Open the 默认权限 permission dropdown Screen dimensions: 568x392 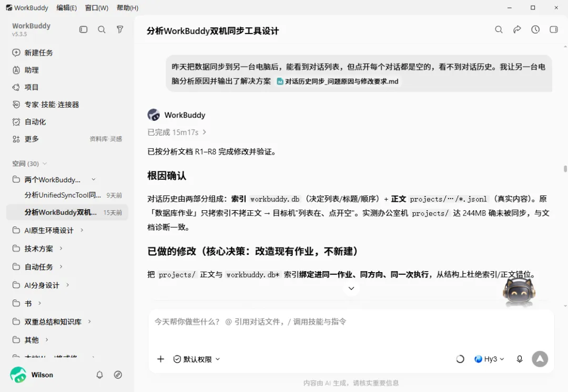[197, 359]
